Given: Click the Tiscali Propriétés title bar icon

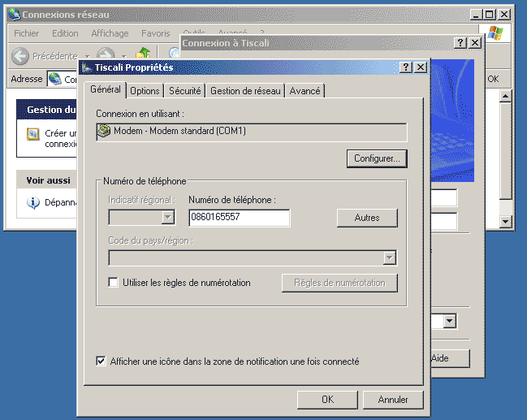Looking at the screenshot, I should tap(86, 68).
